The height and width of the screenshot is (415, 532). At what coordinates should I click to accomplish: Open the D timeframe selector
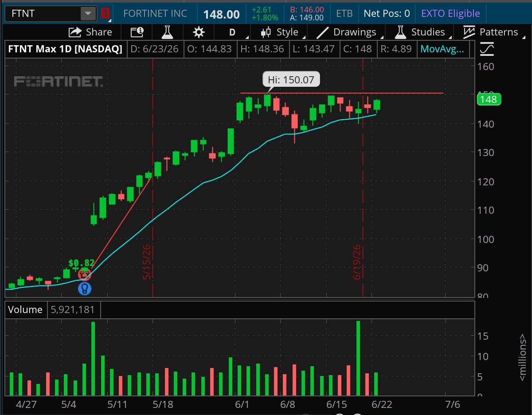(232, 32)
